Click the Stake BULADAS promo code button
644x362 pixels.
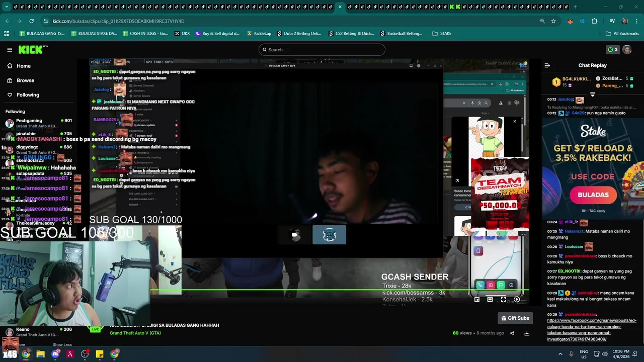pyautogui.click(x=593, y=195)
